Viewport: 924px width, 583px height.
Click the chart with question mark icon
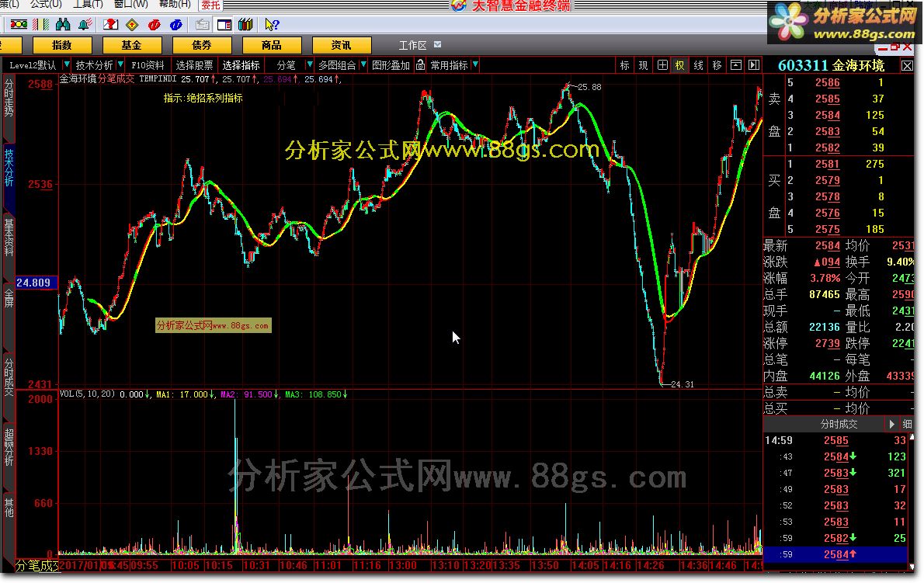(x=110, y=25)
